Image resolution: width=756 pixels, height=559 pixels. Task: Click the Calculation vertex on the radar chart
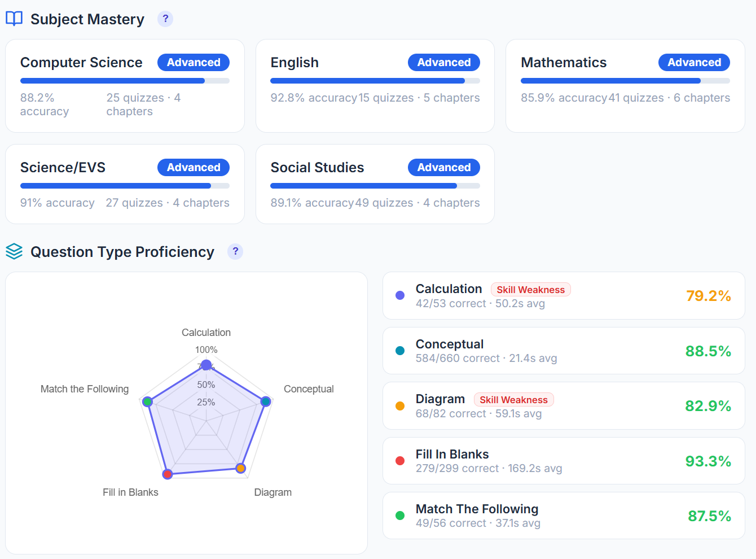pos(206,365)
